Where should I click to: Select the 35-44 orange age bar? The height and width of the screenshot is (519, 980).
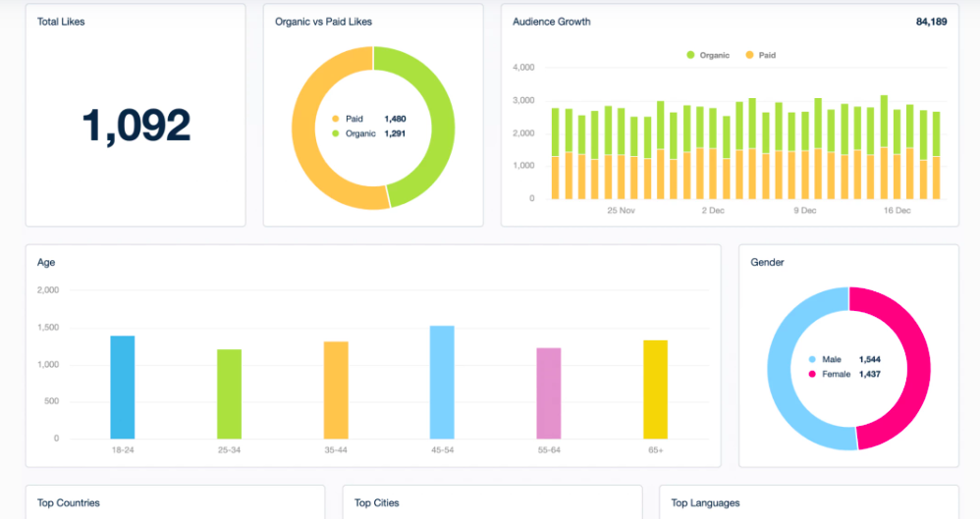click(336, 389)
